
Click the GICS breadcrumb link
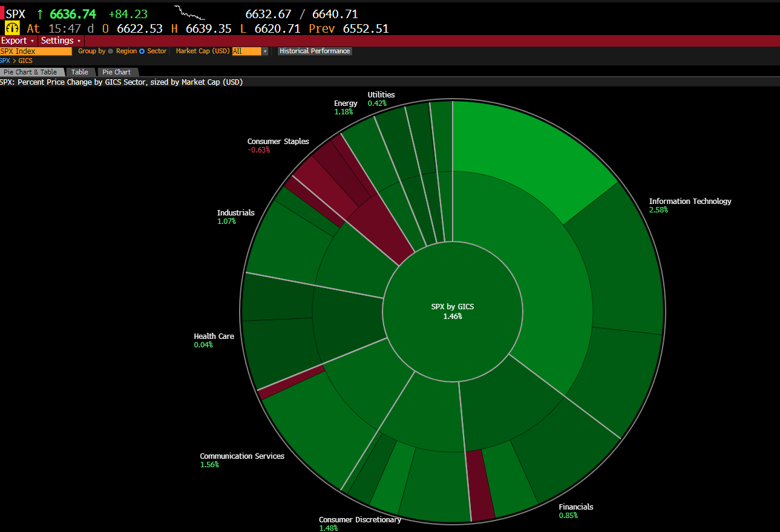click(25, 61)
